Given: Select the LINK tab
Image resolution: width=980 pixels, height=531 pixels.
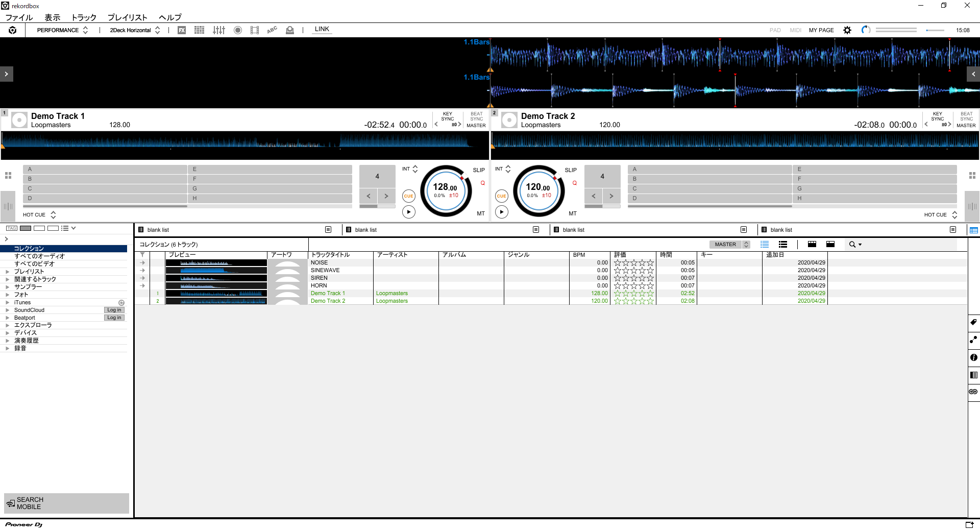Looking at the screenshot, I should (322, 29).
